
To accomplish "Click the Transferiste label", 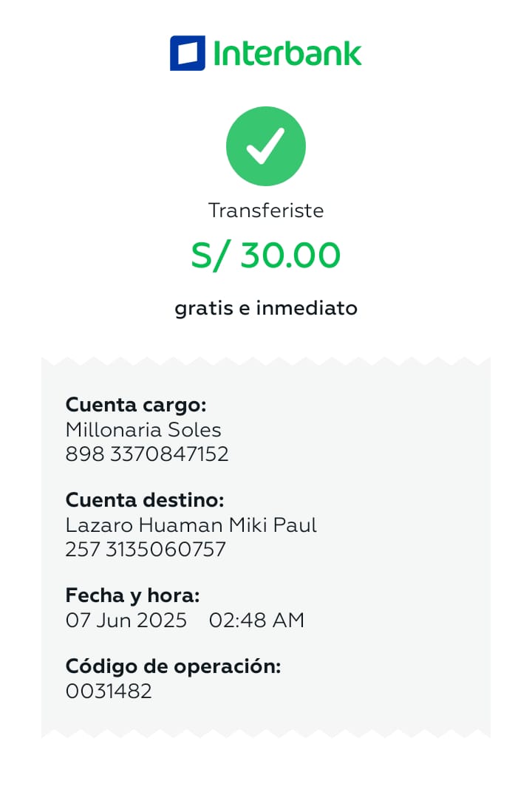I will point(266,211).
